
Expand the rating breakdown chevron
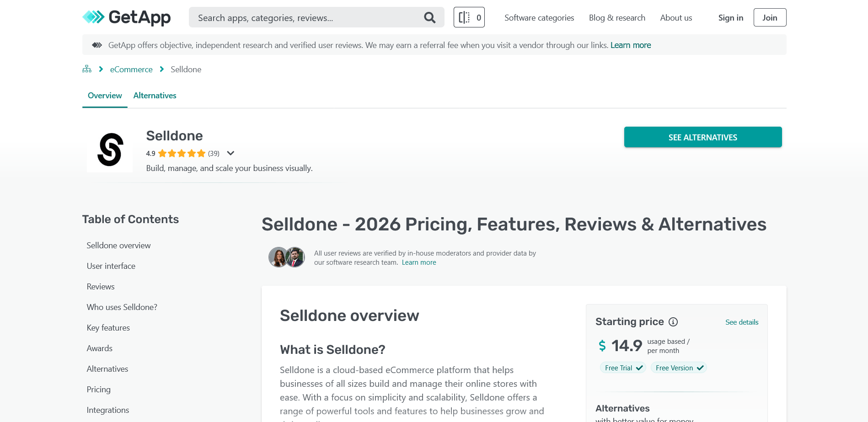pyautogui.click(x=230, y=153)
